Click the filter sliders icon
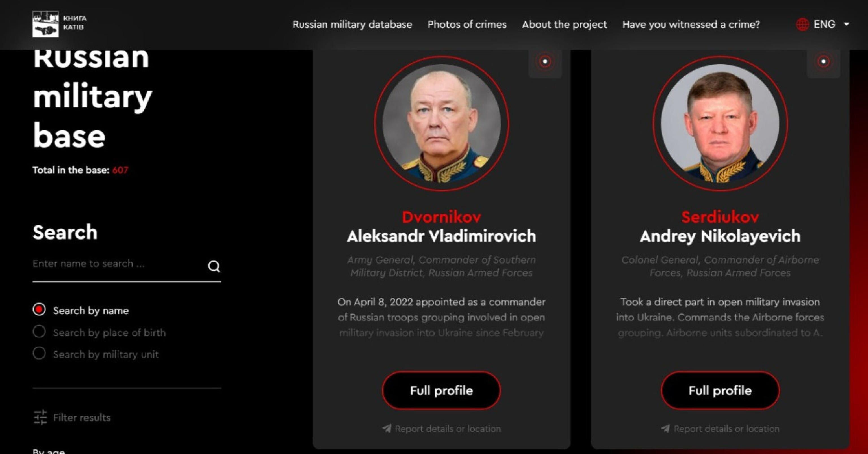The width and height of the screenshot is (868, 454). (x=40, y=418)
